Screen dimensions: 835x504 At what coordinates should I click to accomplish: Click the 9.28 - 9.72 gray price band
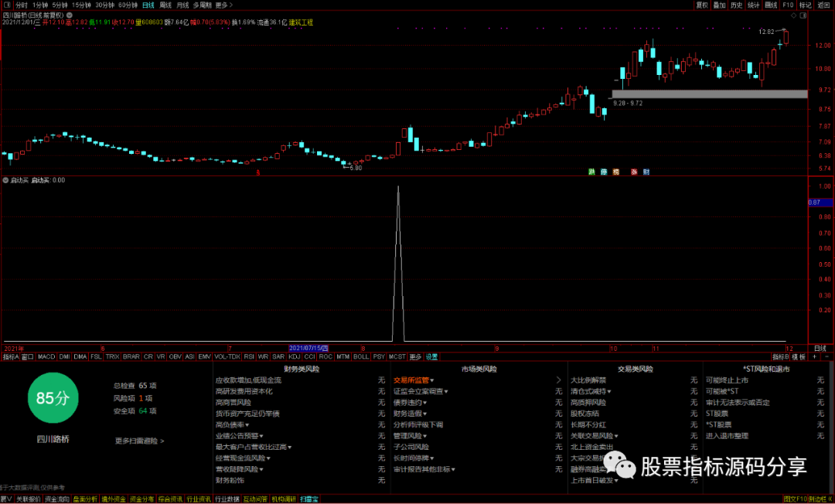709,94
